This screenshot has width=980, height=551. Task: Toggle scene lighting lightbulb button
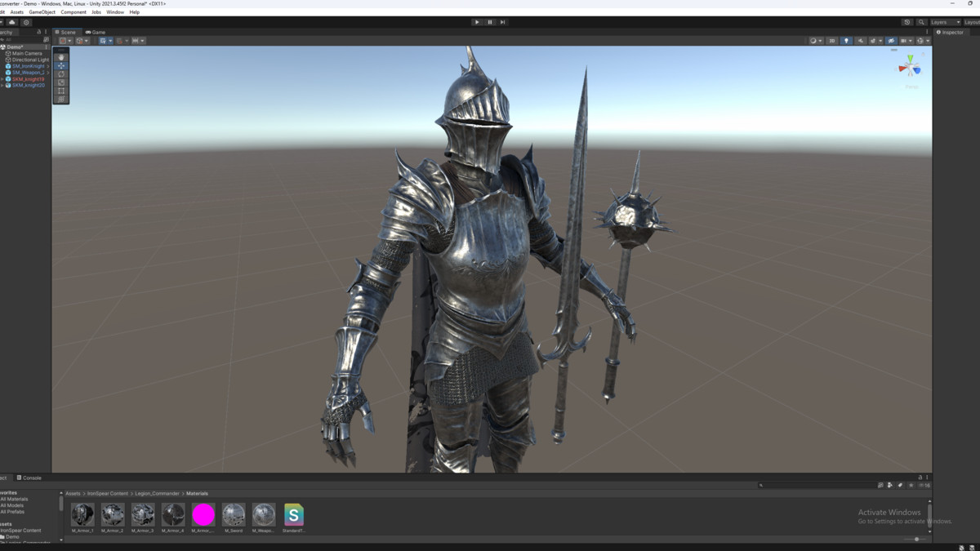tap(846, 41)
